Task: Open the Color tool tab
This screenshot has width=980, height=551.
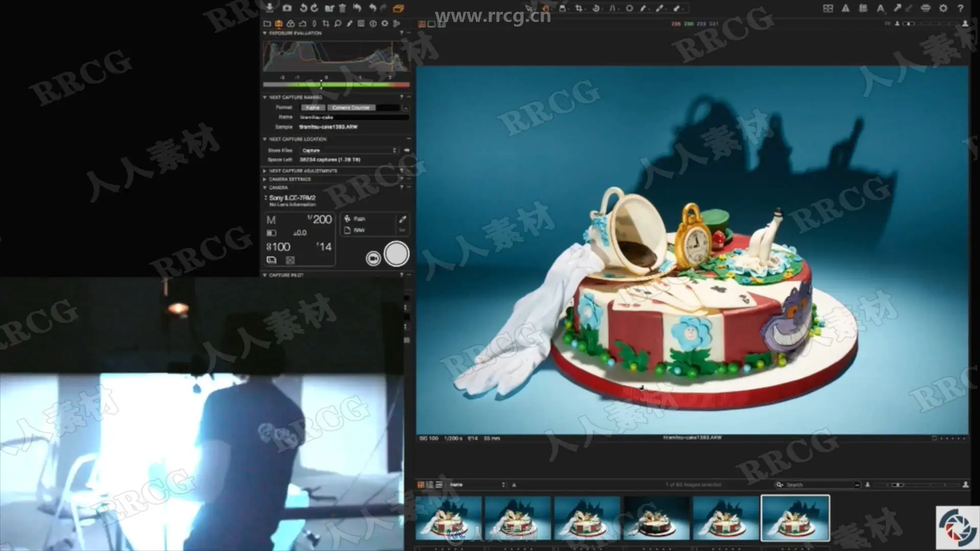Action: click(290, 23)
